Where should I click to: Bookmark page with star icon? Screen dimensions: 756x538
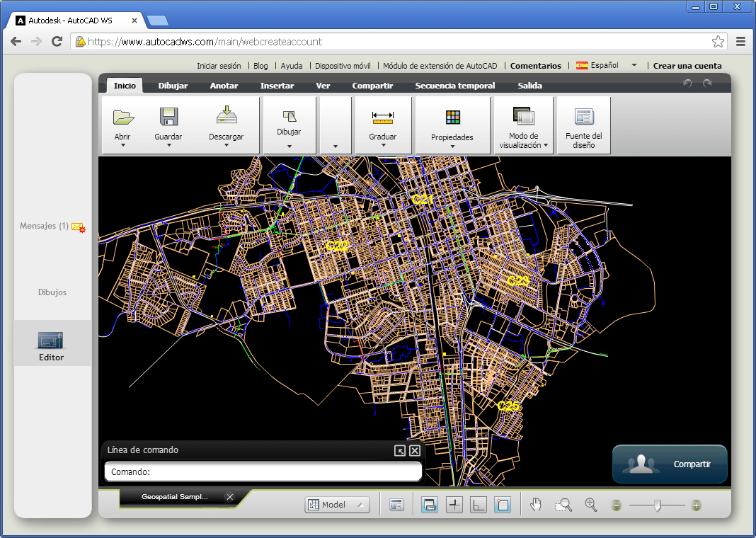pos(718,42)
